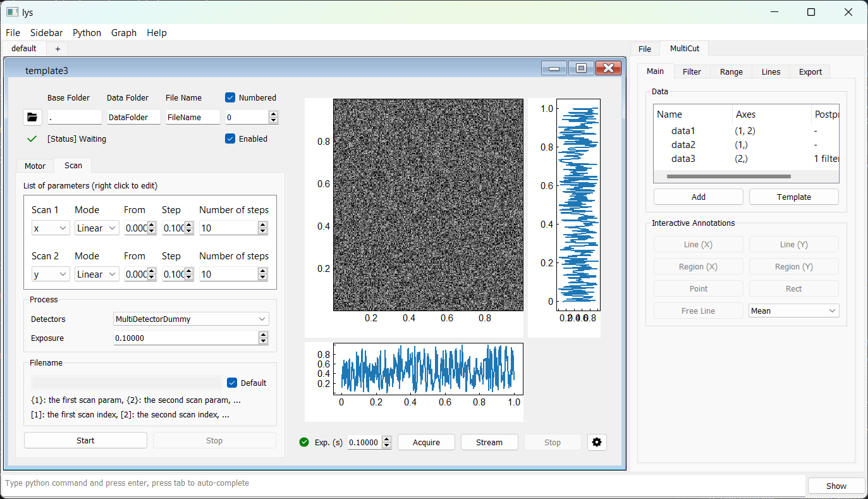This screenshot has width=868, height=499.
Task: Click the Exposure input field
Action: [x=186, y=338]
